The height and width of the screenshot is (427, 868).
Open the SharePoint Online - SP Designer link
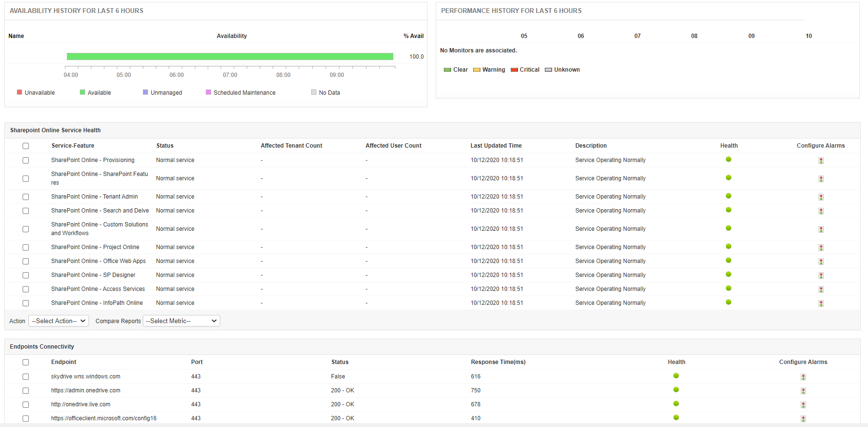pos(93,275)
